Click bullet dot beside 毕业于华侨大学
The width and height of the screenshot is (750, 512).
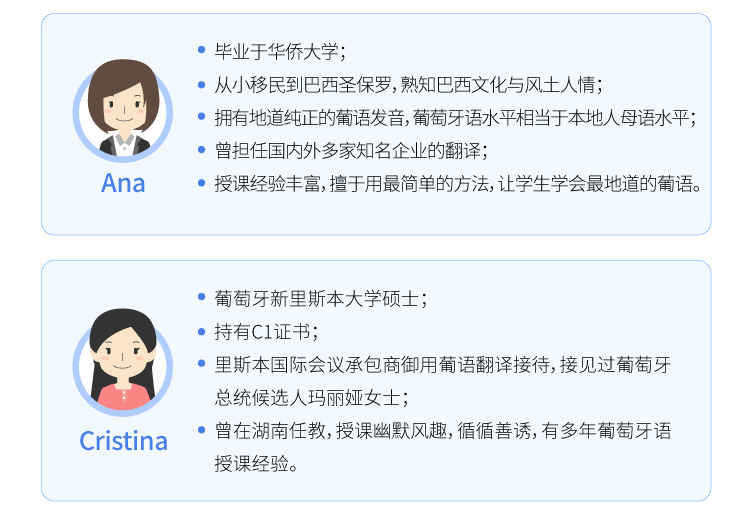pos(201,50)
